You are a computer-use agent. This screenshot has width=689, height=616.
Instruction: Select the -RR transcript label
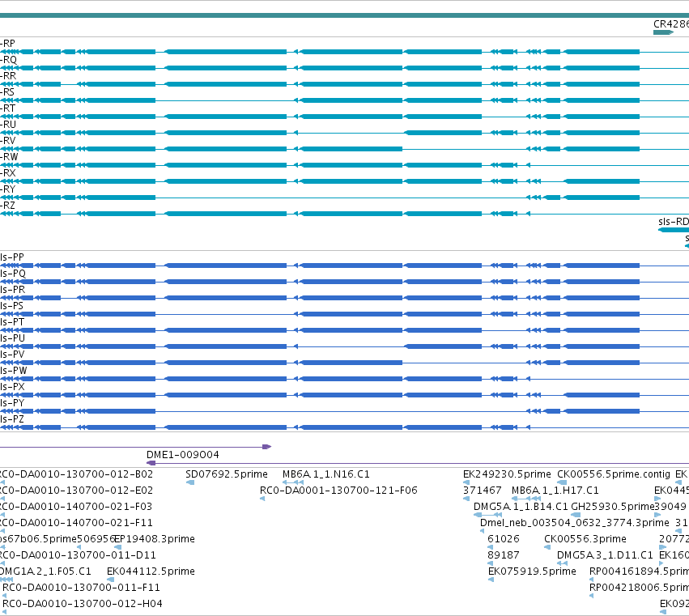click(x=8, y=76)
